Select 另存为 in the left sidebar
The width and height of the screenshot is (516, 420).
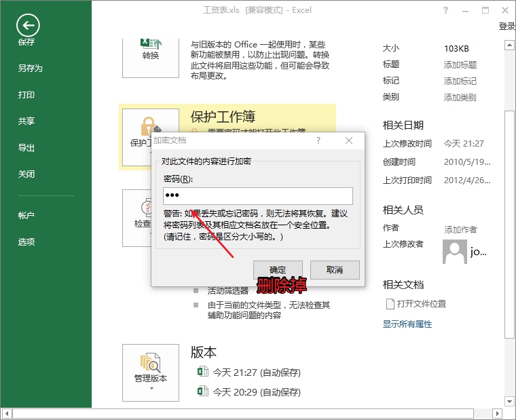[31, 68]
